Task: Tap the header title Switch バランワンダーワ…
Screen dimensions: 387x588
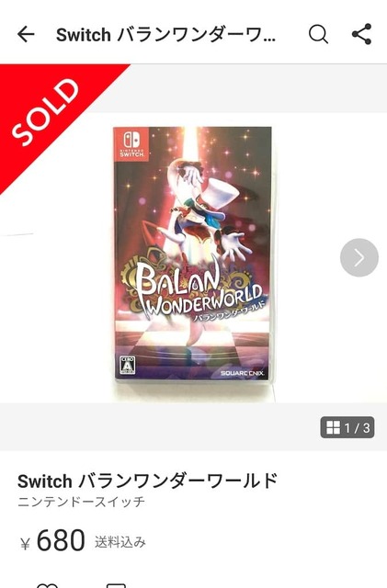Action: pyautogui.click(x=165, y=35)
